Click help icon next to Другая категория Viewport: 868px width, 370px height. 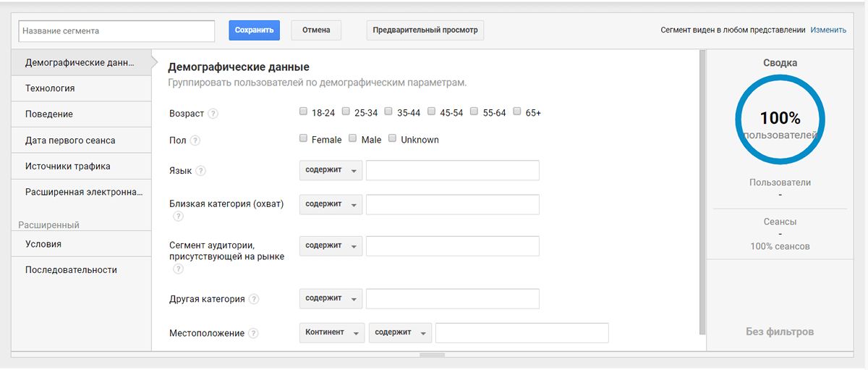click(254, 299)
